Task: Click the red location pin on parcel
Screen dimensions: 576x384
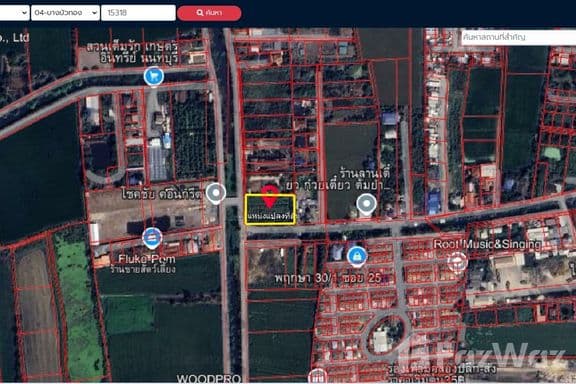Action: 270,196
